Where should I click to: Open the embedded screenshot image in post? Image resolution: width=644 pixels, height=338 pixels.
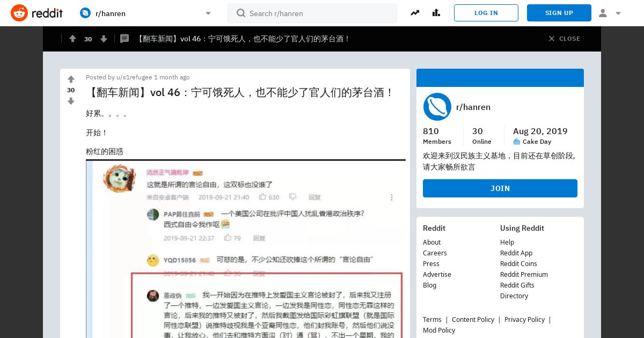246,249
